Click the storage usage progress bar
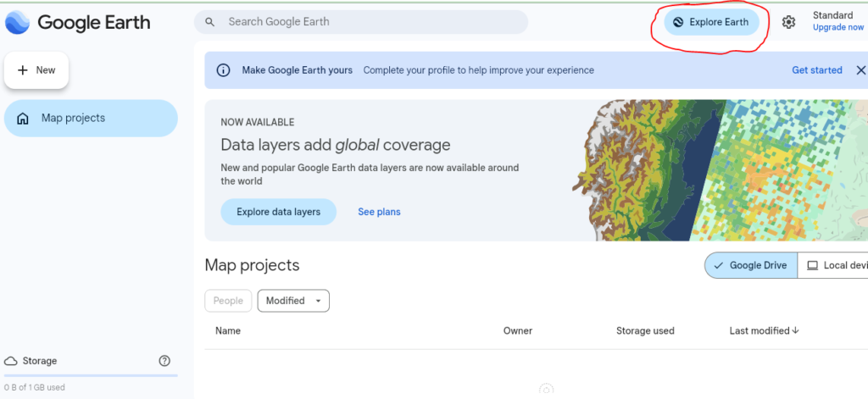868x399 pixels. (x=91, y=376)
